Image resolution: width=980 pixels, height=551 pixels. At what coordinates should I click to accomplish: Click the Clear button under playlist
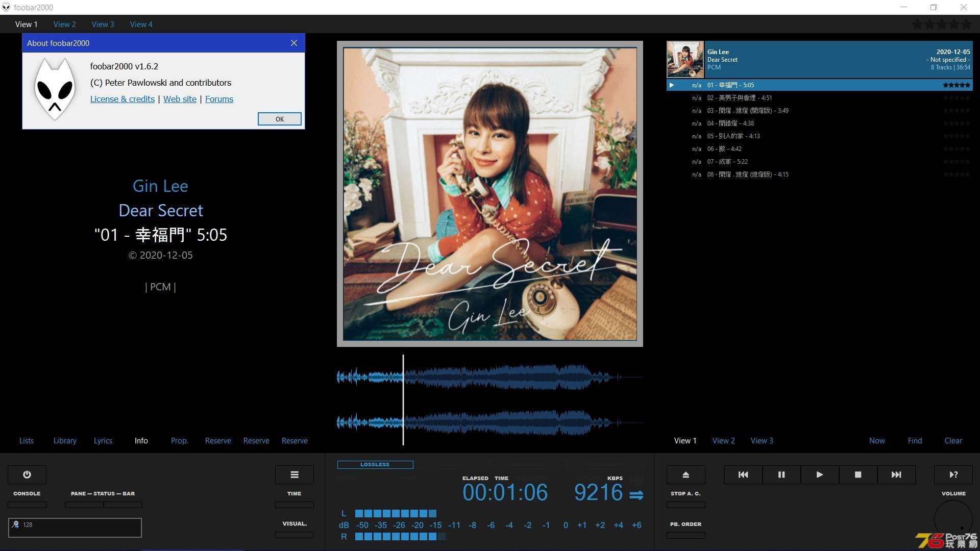(x=953, y=440)
